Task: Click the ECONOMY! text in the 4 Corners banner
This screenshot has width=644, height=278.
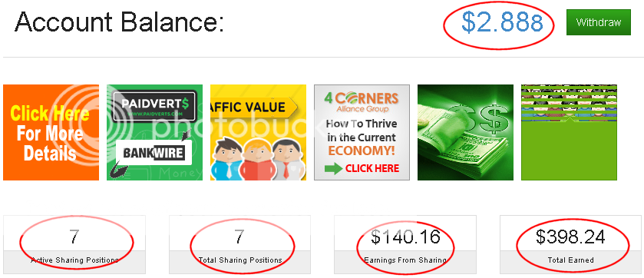Action: [x=362, y=151]
